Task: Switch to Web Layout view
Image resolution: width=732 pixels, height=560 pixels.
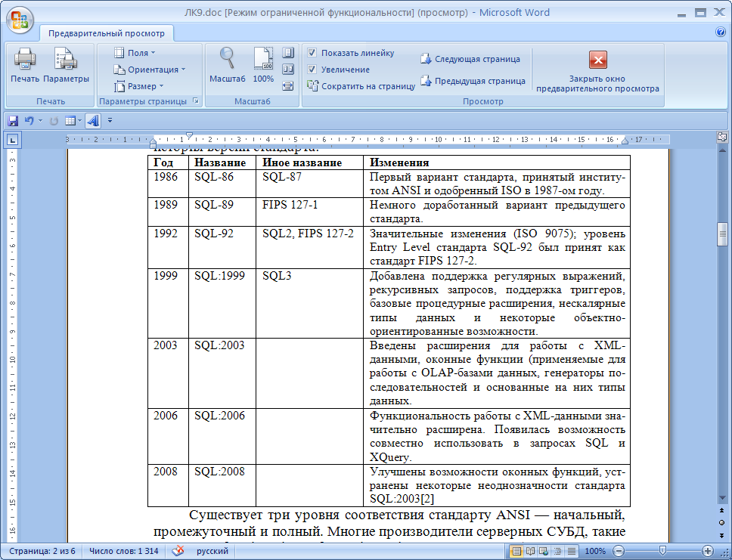Action: point(544,551)
